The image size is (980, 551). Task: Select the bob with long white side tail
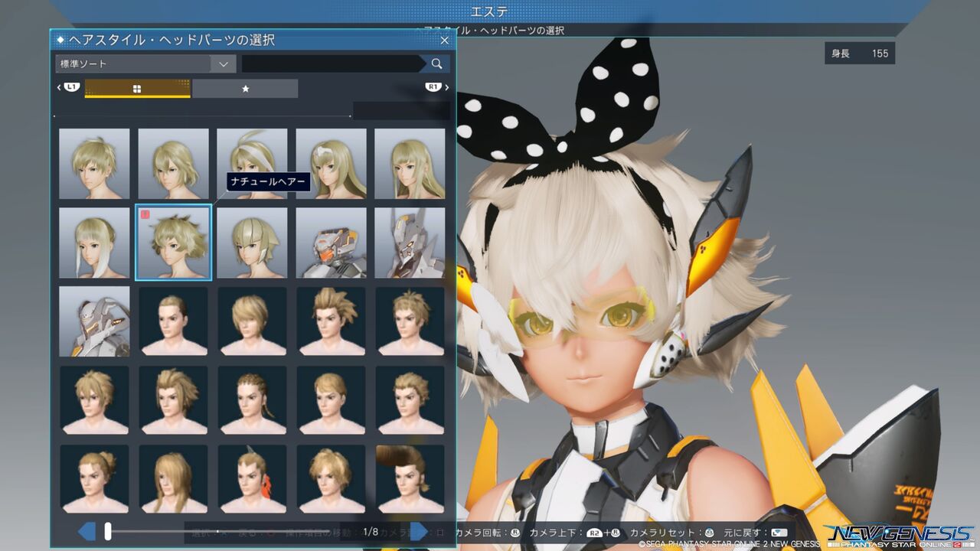[x=94, y=243]
